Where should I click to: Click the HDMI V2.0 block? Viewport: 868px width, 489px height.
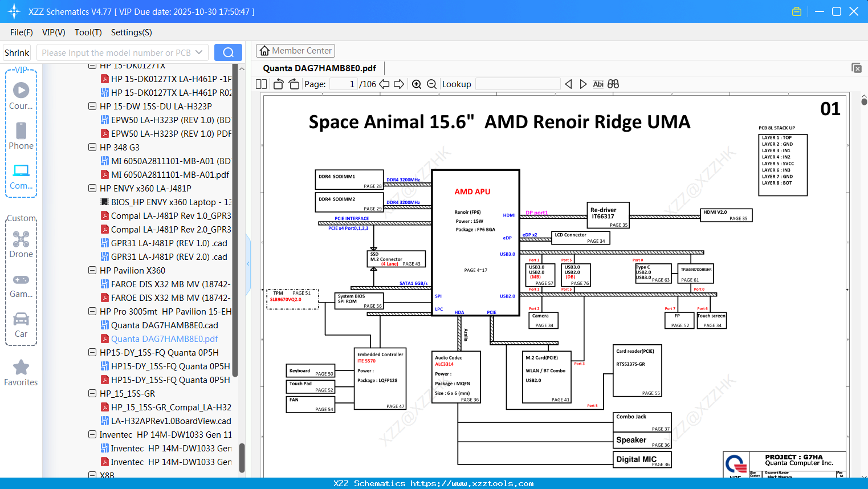[726, 215]
